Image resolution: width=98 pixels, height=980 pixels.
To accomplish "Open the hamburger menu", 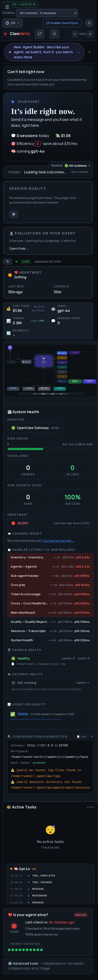I will coord(7,7).
